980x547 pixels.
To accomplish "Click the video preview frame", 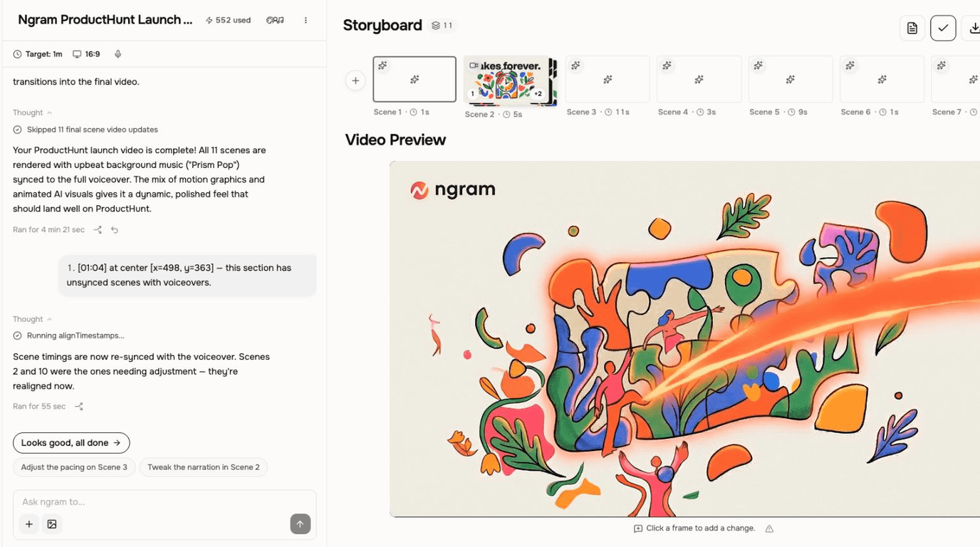I will [684, 339].
